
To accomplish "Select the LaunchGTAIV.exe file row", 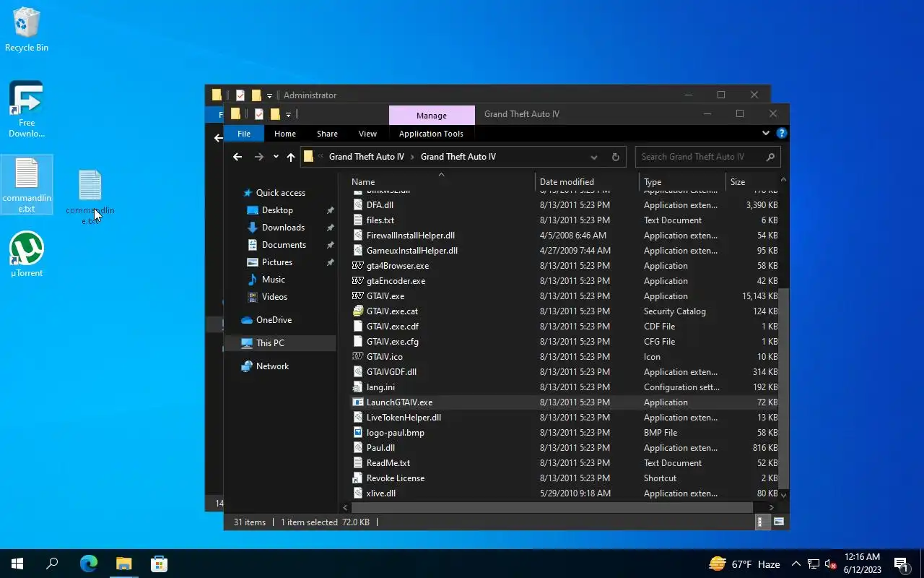I will [x=564, y=402].
